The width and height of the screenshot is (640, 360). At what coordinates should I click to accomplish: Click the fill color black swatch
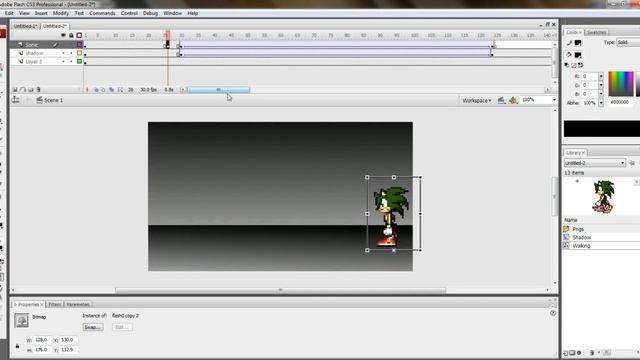point(578,55)
